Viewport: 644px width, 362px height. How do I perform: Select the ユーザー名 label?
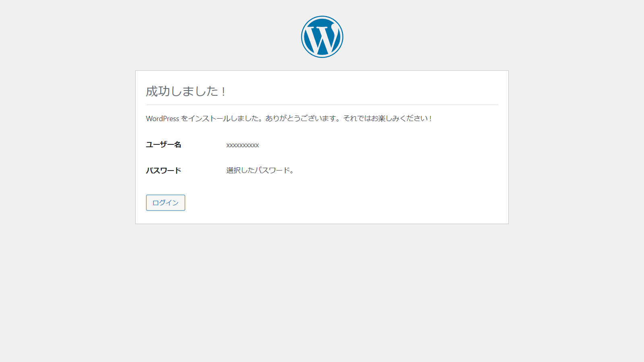point(163,145)
